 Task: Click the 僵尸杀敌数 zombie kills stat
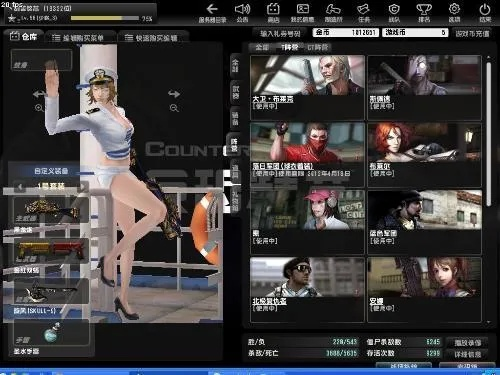tap(404, 342)
